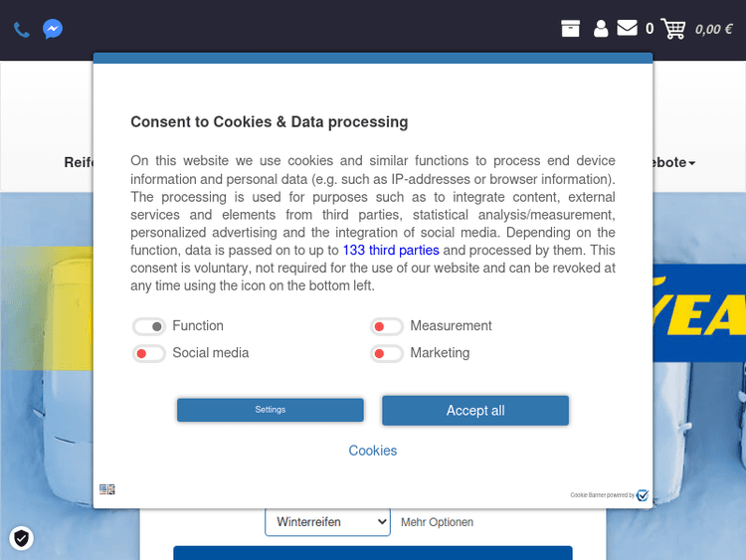Open the Winterreifen dropdown
The width and height of the screenshot is (746, 560).
point(327,522)
